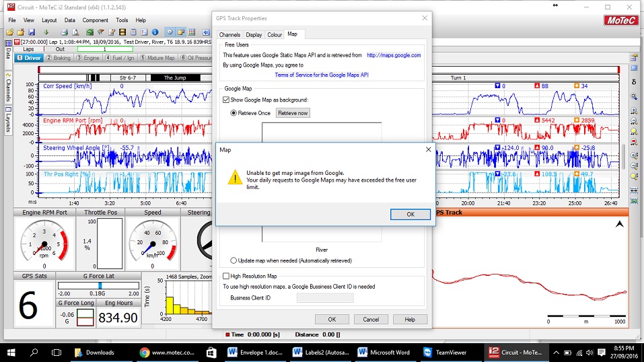Image resolution: width=644 pixels, height=362 pixels.
Task: Click vertical zoom-in magnifier on right sidebar
Action: pyautogui.click(x=634, y=156)
